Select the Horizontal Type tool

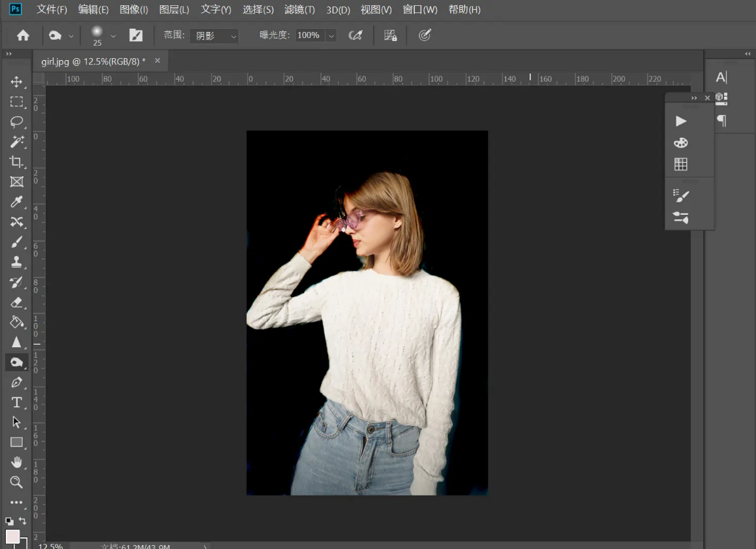16,402
